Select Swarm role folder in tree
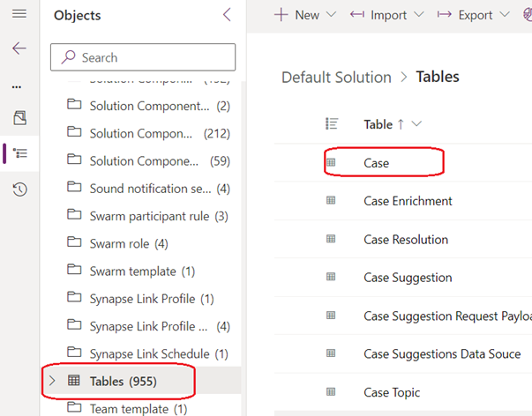 click(129, 243)
